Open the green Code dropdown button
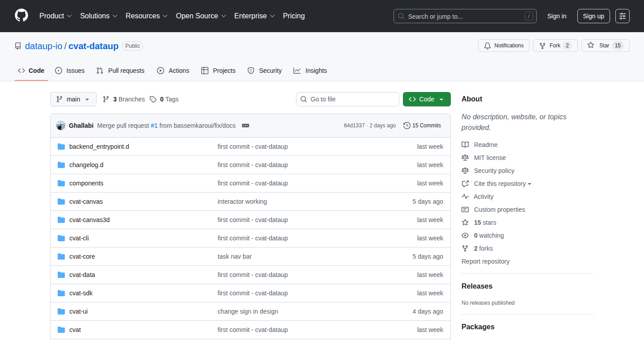Viewport: 644px width, 340px height. tap(427, 99)
